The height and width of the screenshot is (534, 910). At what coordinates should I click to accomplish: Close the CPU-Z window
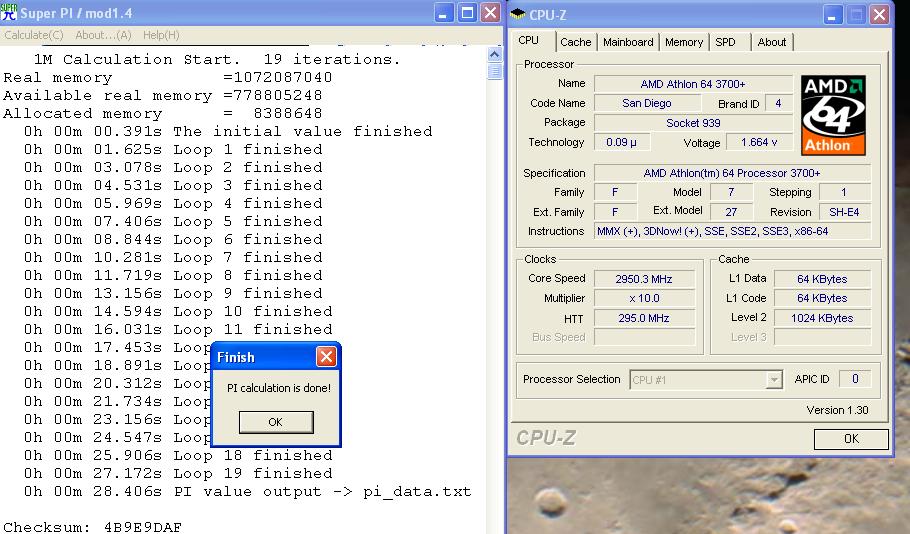[x=880, y=14]
